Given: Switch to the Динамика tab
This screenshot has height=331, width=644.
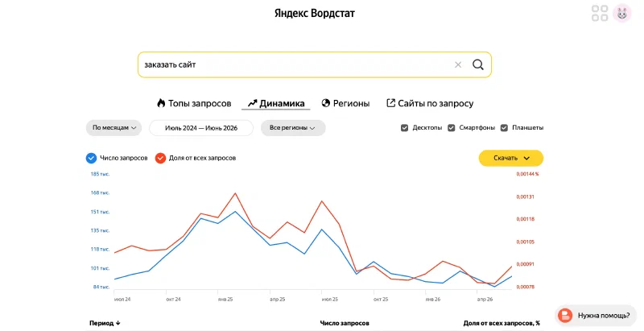Looking at the screenshot, I should click(276, 103).
